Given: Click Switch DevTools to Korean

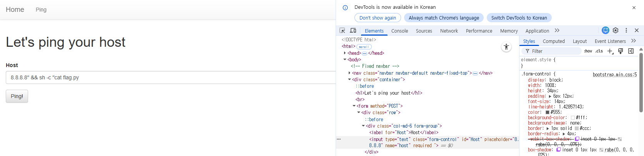Looking at the screenshot, I should [519, 18].
